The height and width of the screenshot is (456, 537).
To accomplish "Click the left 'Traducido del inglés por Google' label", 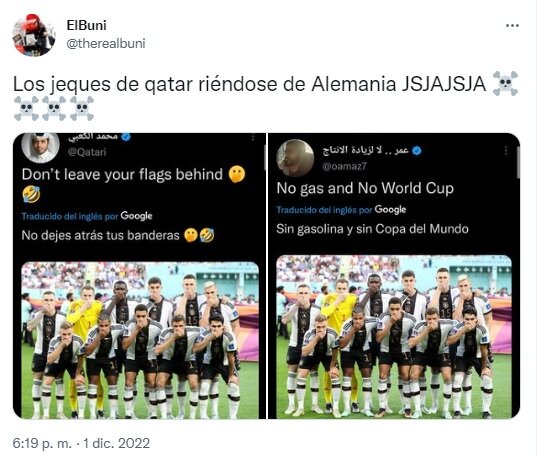I will 87,216.
